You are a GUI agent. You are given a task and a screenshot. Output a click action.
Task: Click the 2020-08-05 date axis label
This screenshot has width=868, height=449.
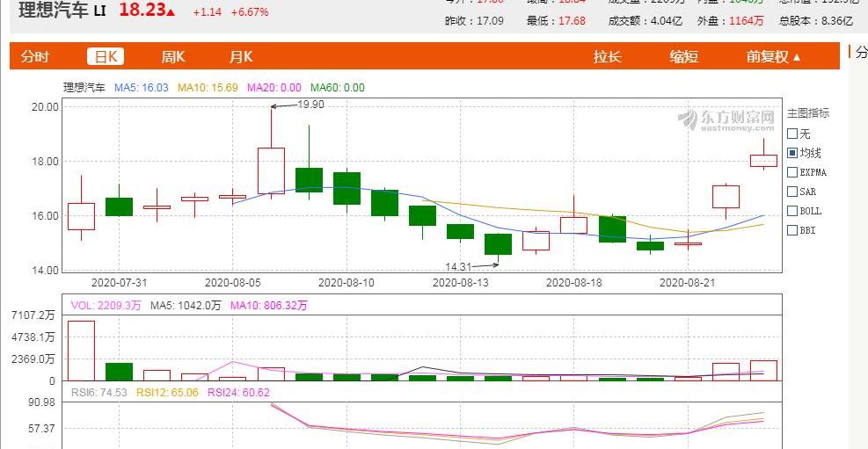point(232,282)
